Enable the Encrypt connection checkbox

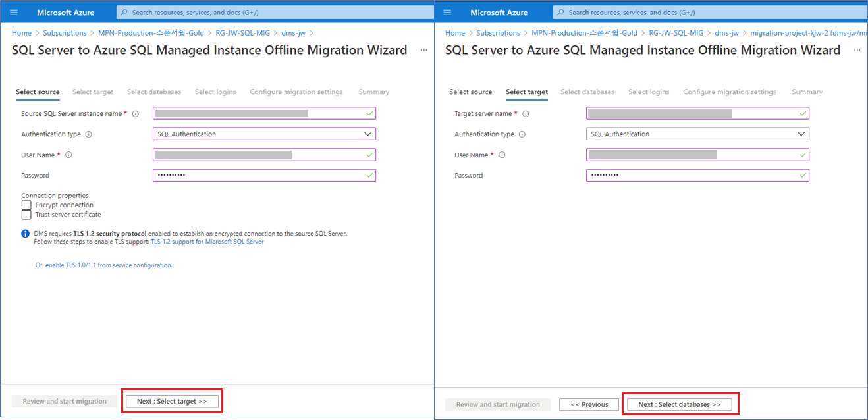click(x=26, y=205)
